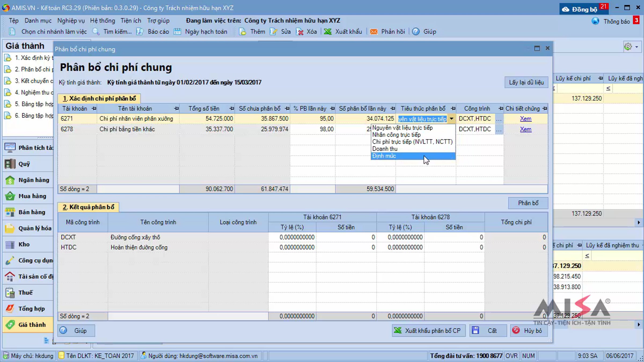Pin the Số phân bổ lần này column
Screen dimensions: 644x362
(393, 109)
